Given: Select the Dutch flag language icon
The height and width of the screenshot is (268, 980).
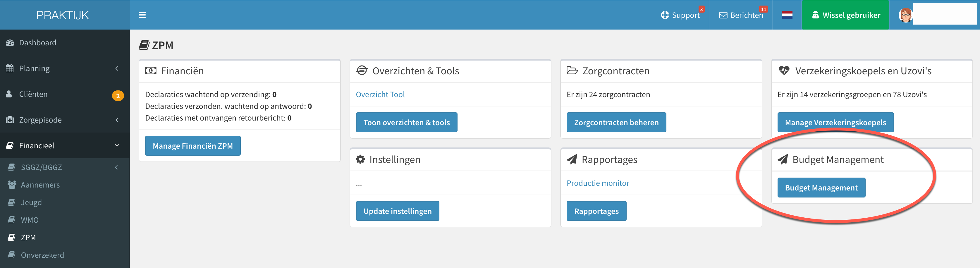Looking at the screenshot, I should [x=787, y=15].
